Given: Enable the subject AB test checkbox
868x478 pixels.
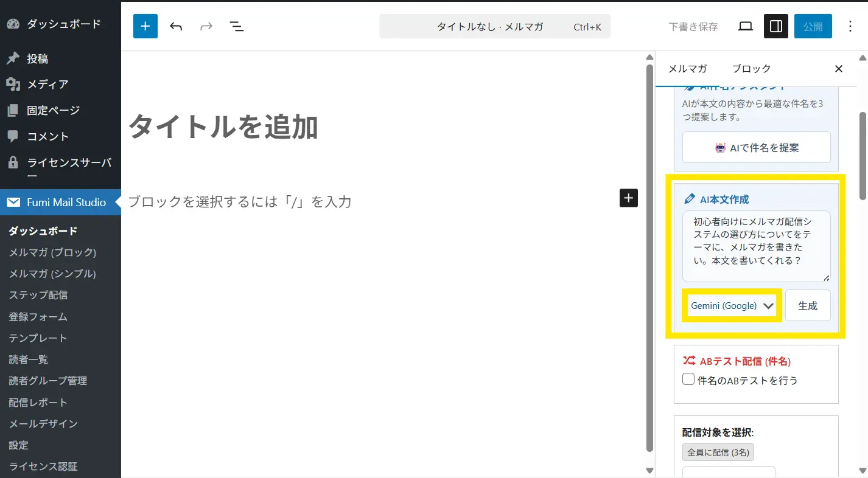Looking at the screenshot, I should click(x=688, y=379).
